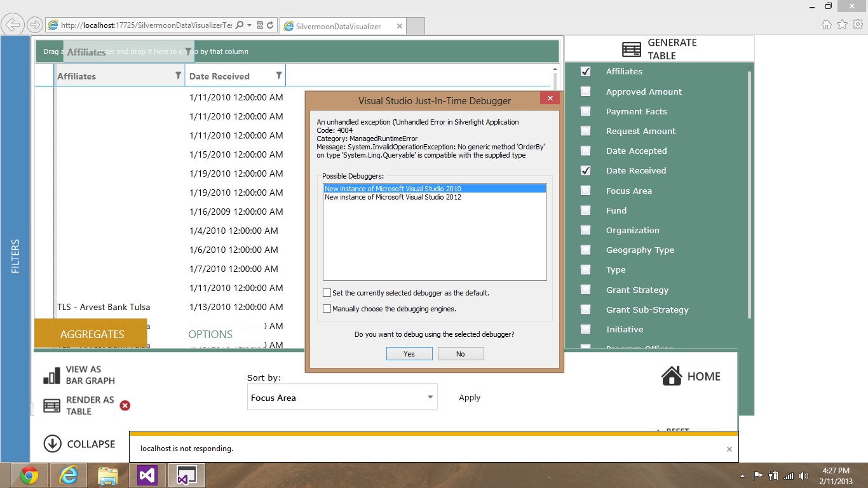Open Internet Explorer in the taskbar
Image resolution: width=868 pixels, height=488 pixels.
click(x=69, y=475)
